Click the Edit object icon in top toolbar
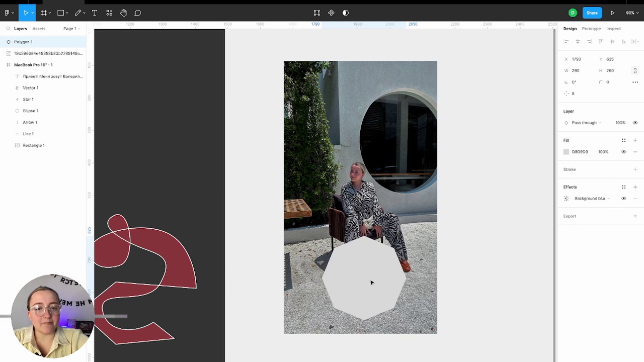 (316, 13)
